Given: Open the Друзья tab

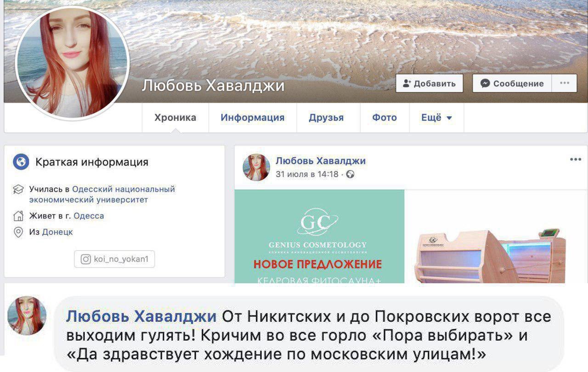Looking at the screenshot, I should tap(326, 118).
